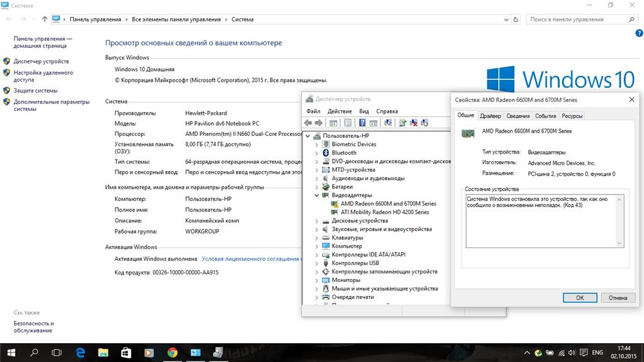Open the Action Center notification icon
Screen dimensions: 644x362
tap(584, 353)
